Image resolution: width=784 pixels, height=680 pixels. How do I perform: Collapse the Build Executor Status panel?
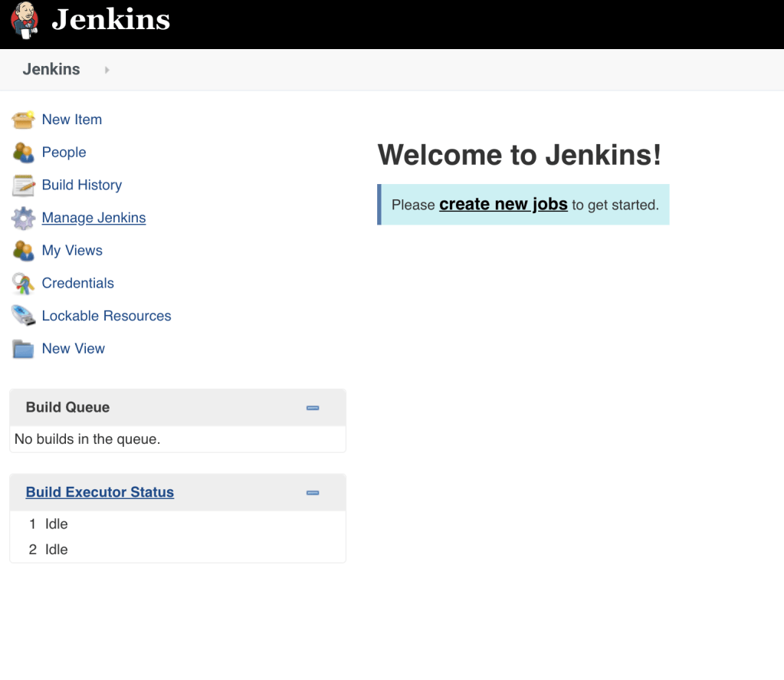tap(312, 492)
